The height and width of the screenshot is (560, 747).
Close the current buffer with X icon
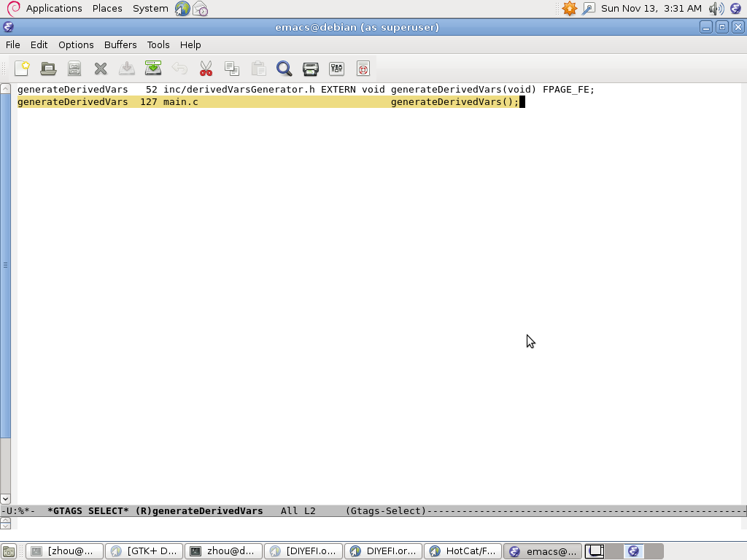[x=101, y=69]
